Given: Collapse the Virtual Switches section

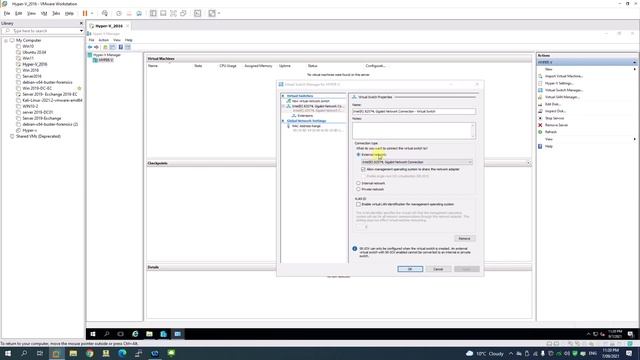Looking at the screenshot, I should click(x=283, y=96).
